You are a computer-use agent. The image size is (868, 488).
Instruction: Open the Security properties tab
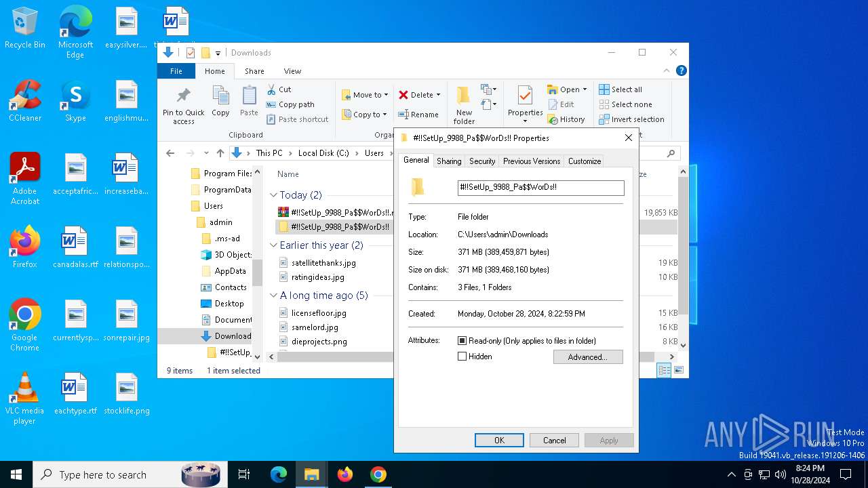[482, 161]
